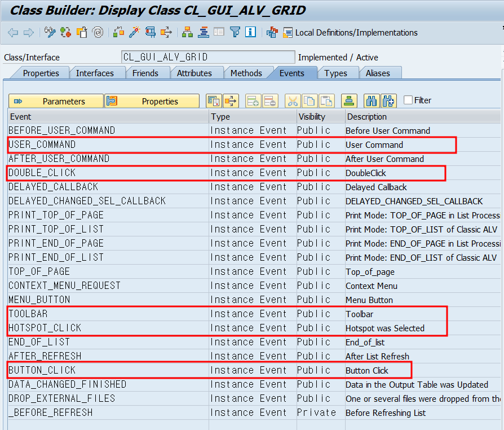Open Other Object icon in top toolbar
Viewport: 504px width, 430px height.
[82, 32]
